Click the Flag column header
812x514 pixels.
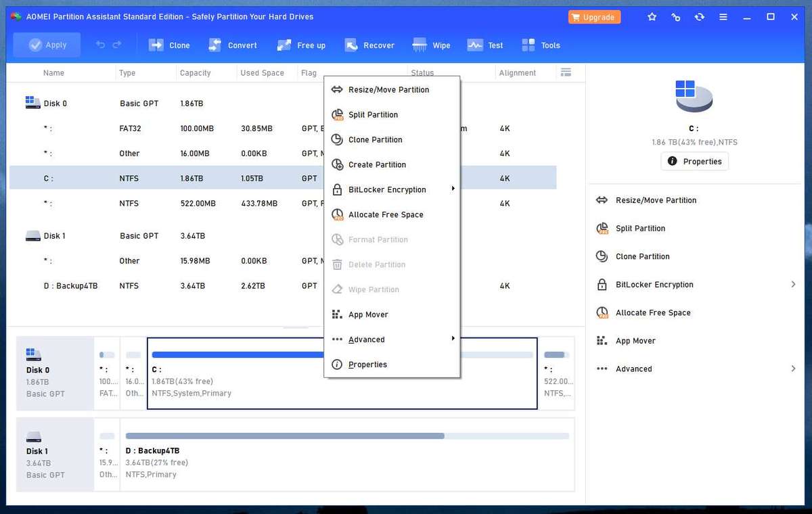pos(309,73)
